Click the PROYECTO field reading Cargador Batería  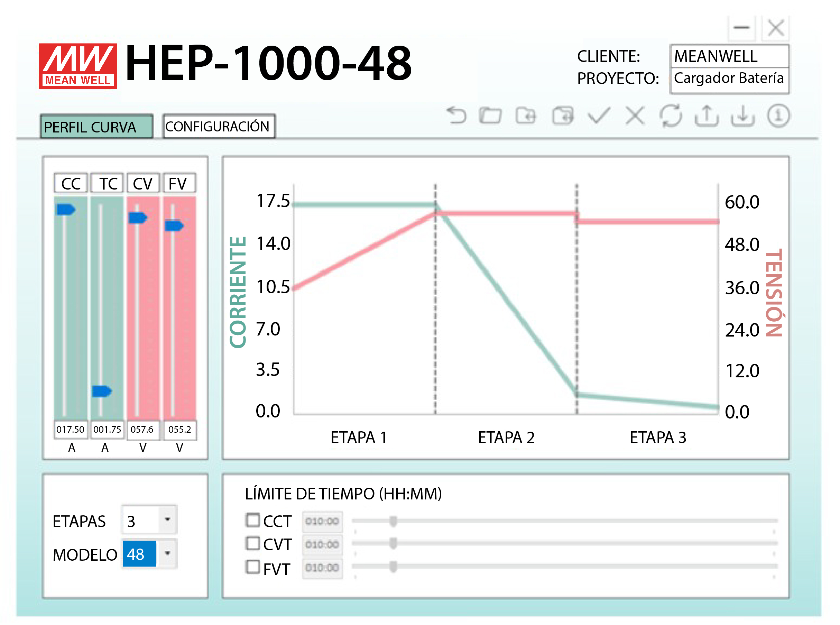pyautogui.click(x=729, y=79)
